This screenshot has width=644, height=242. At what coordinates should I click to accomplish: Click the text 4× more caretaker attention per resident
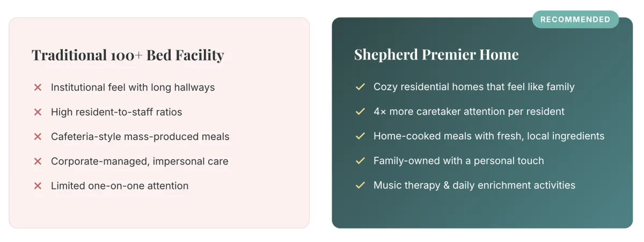click(x=469, y=112)
